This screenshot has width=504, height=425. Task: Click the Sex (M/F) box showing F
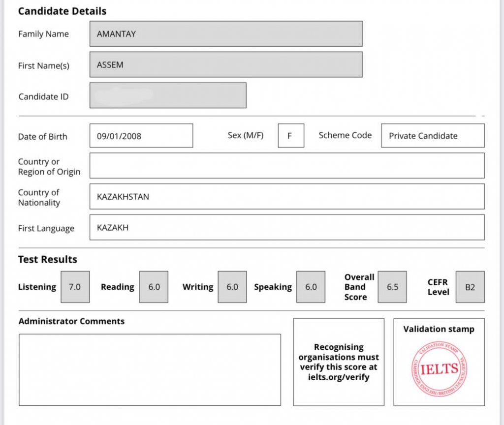290,136
